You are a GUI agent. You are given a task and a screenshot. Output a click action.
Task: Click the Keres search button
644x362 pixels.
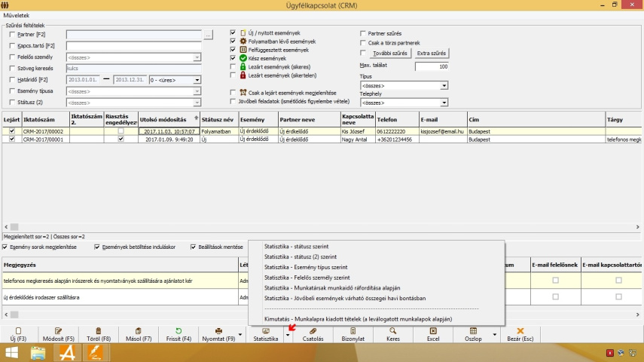392,334
